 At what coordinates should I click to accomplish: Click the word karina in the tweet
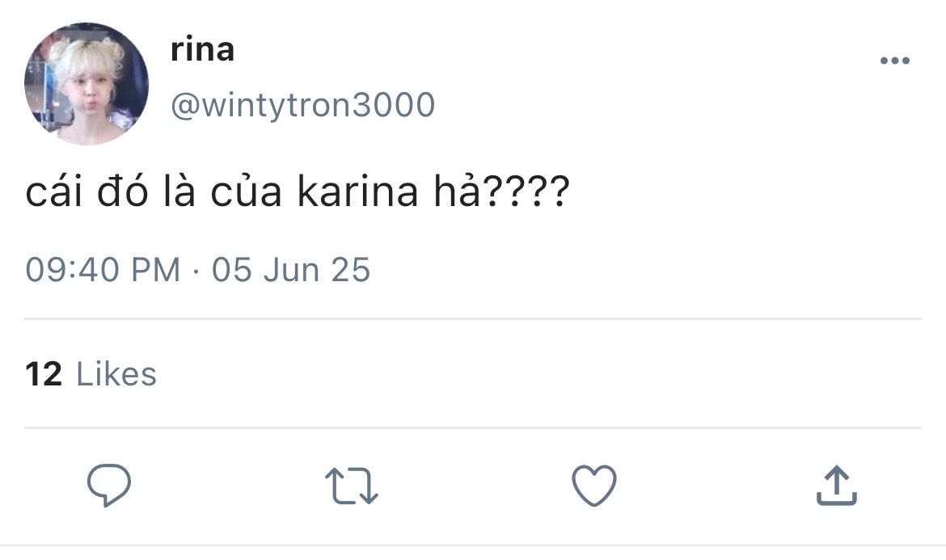[357, 192]
